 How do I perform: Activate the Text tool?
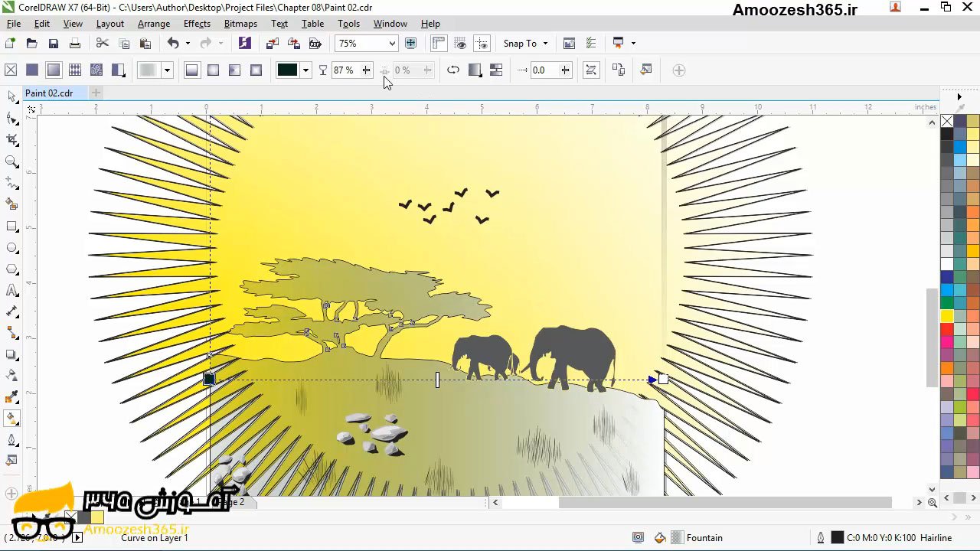coord(12,291)
